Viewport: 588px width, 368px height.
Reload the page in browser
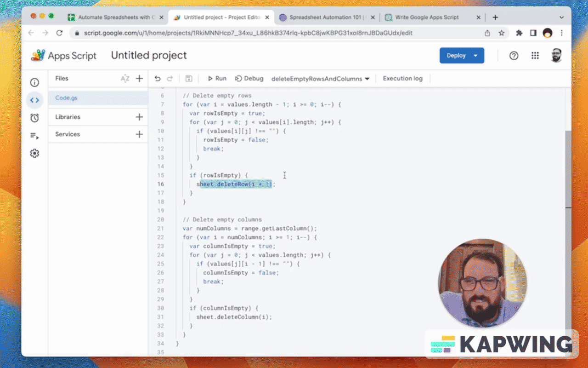tap(59, 33)
